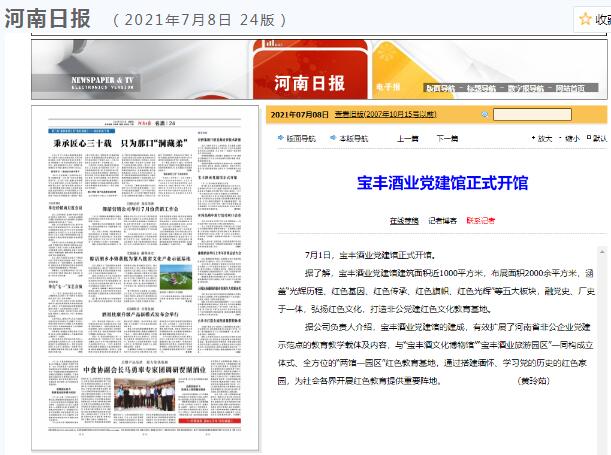The image size is (611, 455).
Task: Click the red 河南日报 banner logo
Action: coord(309,83)
